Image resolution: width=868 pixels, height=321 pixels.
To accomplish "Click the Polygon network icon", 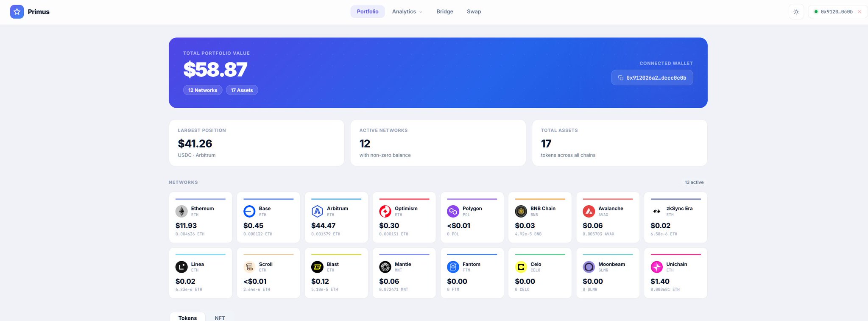I will tap(453, 211).
